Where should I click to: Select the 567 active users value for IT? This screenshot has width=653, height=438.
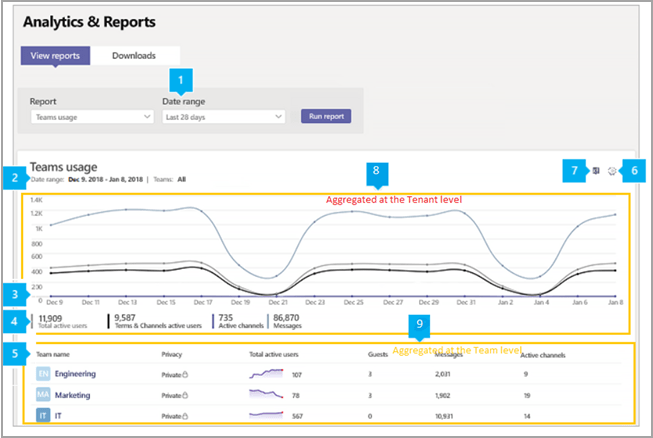point(297,416)
